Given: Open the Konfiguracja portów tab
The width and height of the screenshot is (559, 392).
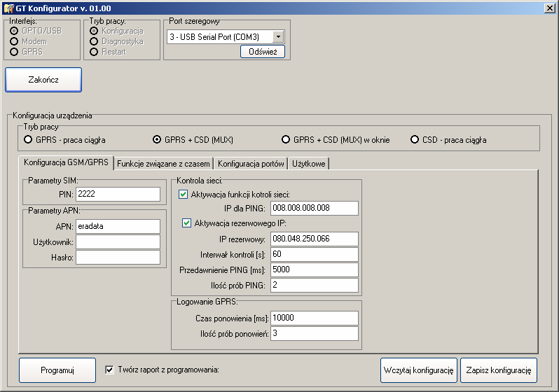Looking at the screenshot, I should click(251, 164).
